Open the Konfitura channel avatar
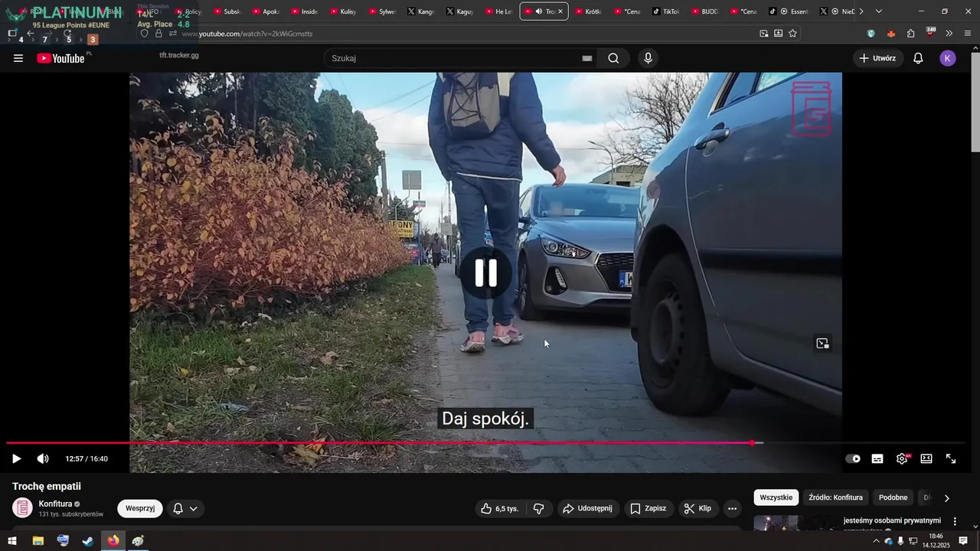Screen dimensions: 980x551 (23, 508)
